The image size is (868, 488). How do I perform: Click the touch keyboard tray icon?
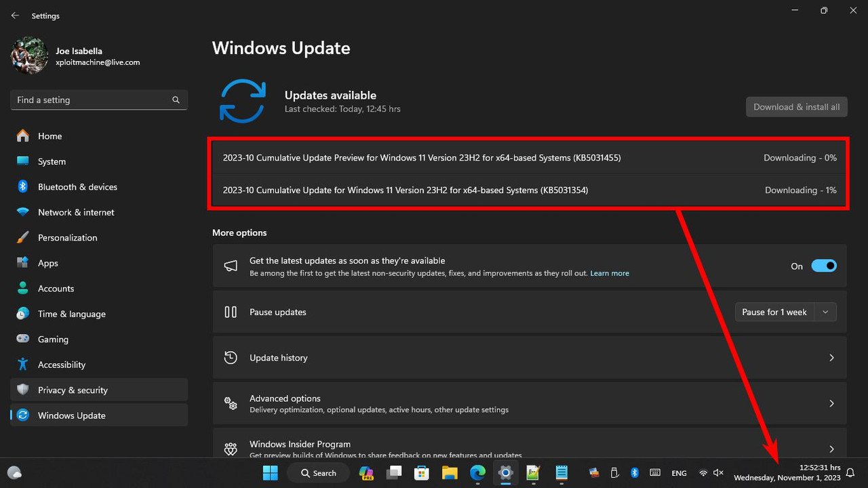coord(655,473)
